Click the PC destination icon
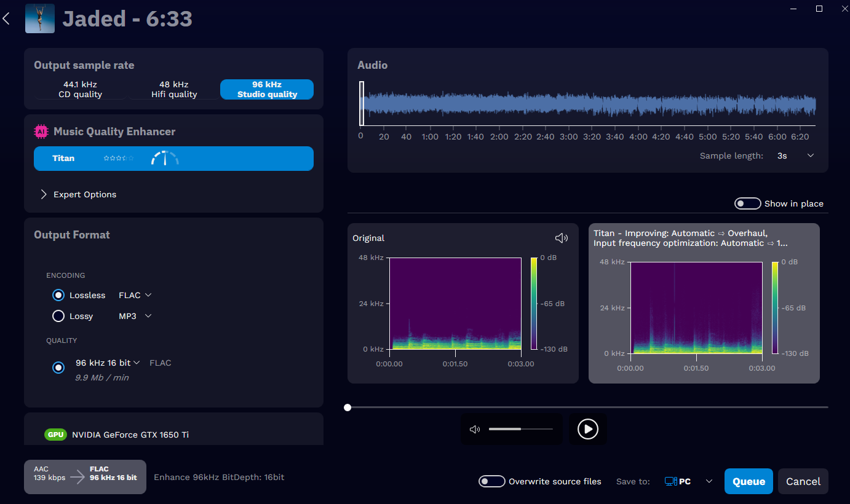850x504 pixels. [675, 481]
